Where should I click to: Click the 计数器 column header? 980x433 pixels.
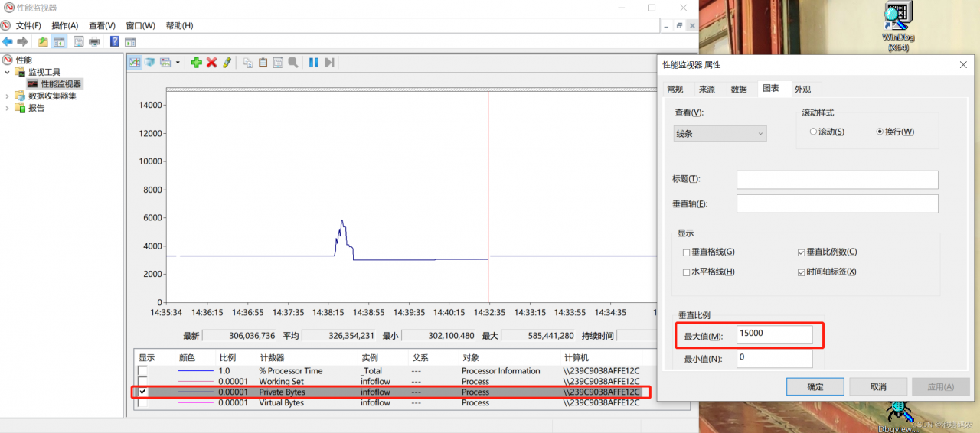tap(307, 357)
